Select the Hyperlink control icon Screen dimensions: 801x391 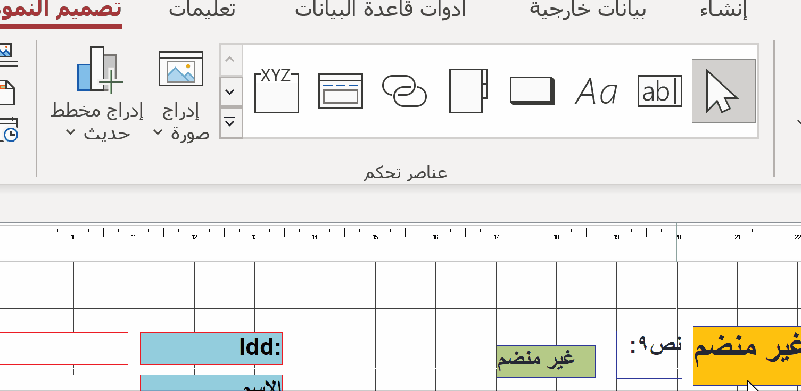(x=404, y=91)
